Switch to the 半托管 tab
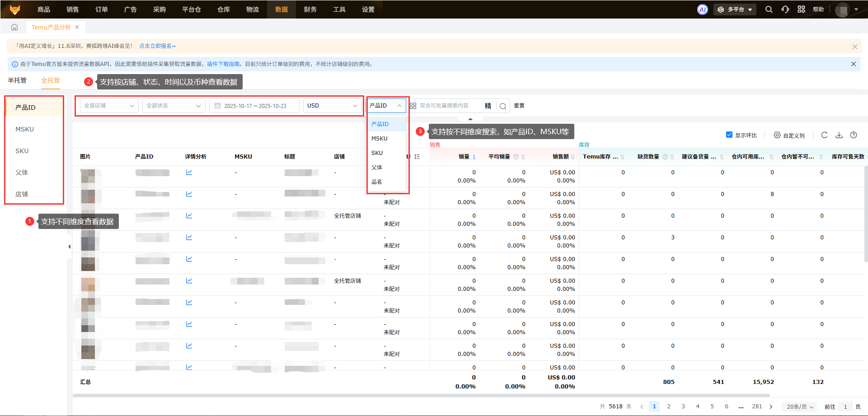 coord(17,80)
